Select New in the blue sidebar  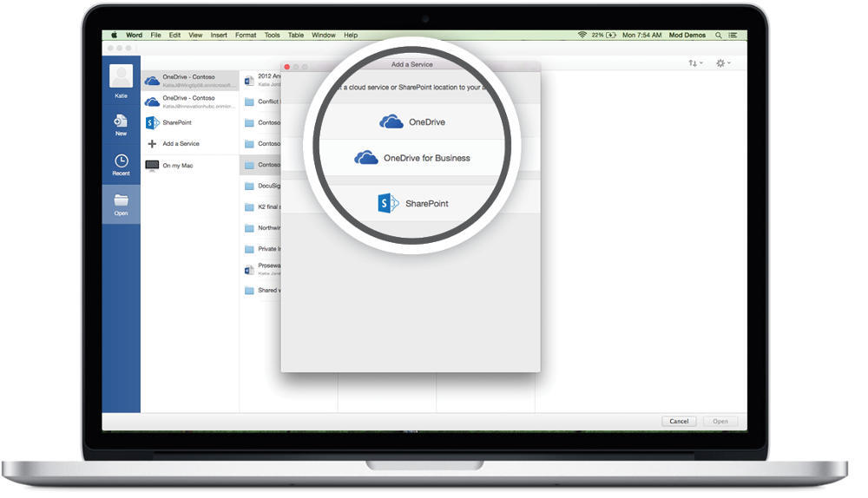click(121, 125)
